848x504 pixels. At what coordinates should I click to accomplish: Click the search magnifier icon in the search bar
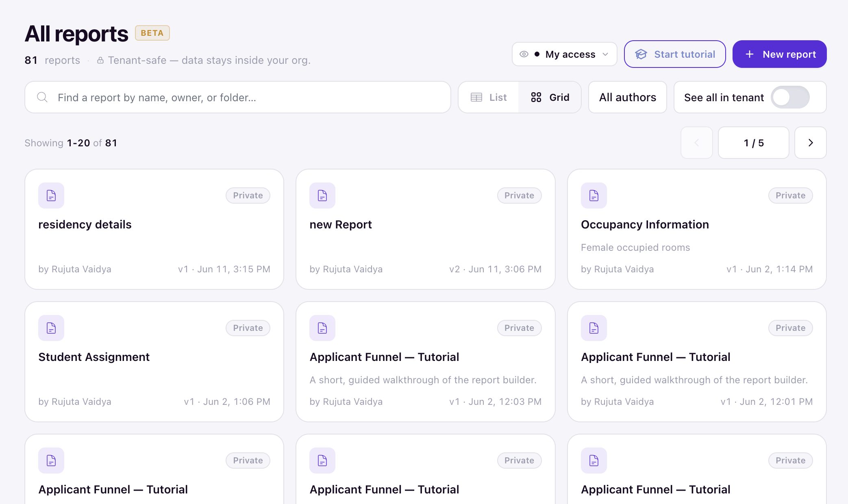42,97
